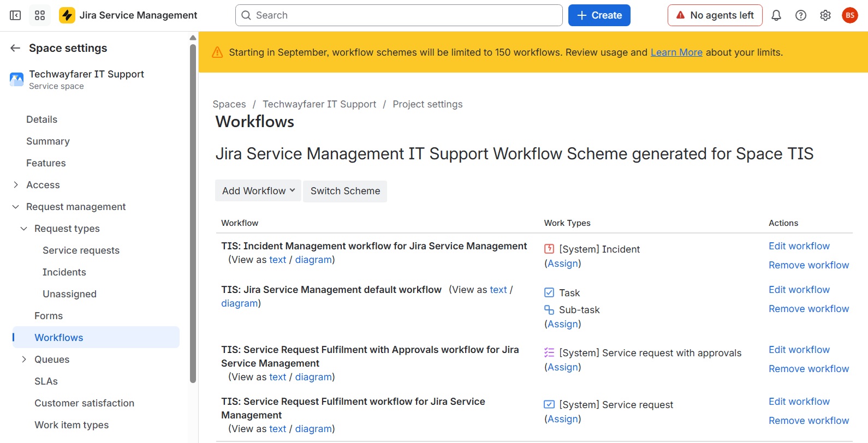Assign work types to Service request workflow
The image size is (868, 443).
point(562,419)
